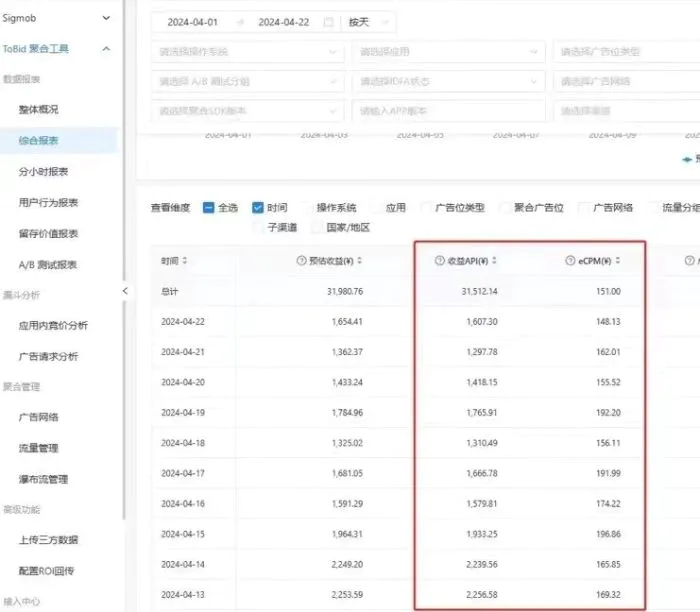Toggle the 全选 checkbox

[208, 208]
